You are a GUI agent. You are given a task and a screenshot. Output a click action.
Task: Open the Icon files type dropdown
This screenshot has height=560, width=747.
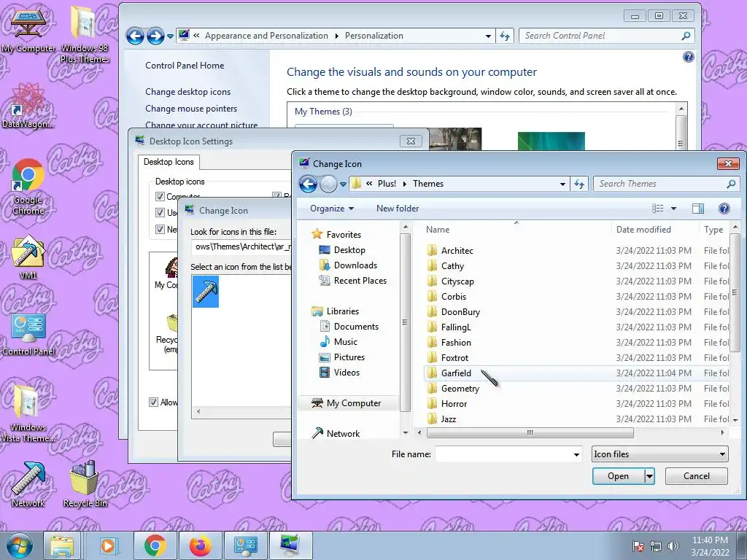tap(659, 454)
